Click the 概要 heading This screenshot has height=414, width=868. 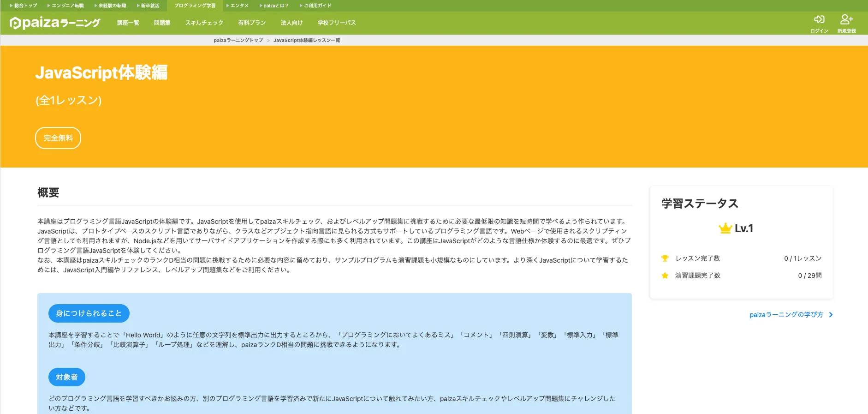48,192
